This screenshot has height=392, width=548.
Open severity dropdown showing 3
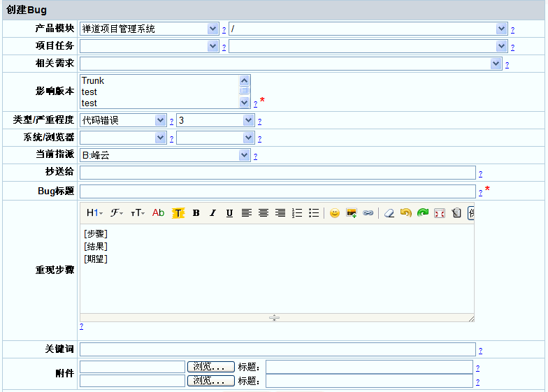[215, 120]
